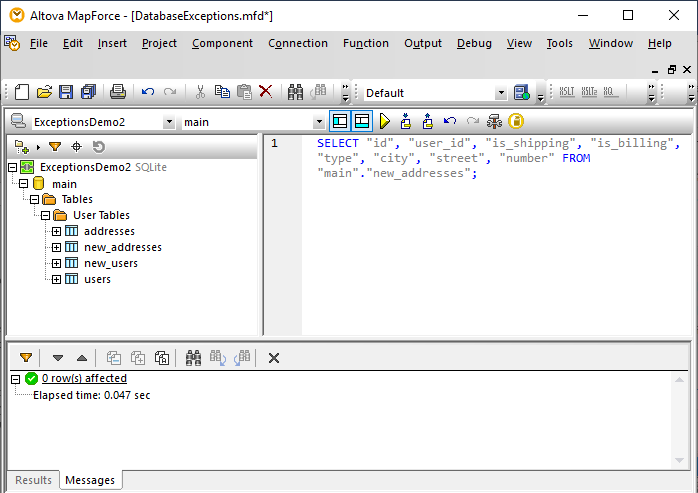
Task: Click the Save file icon
Action: tap(66, 92)
